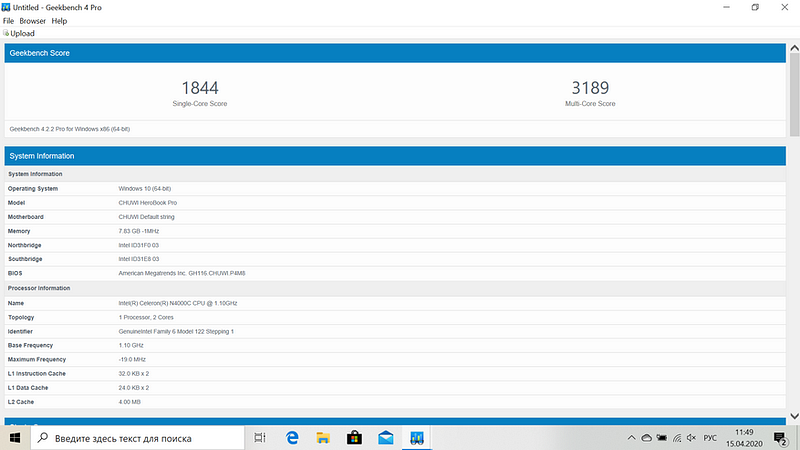Click the Geekbench Score section header
Screen dimensions: 800x450
click(x=395, y=53)
